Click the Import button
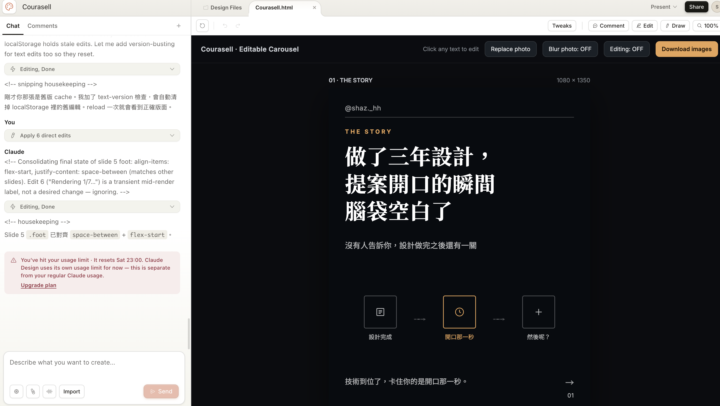 [x=72, y=391]
